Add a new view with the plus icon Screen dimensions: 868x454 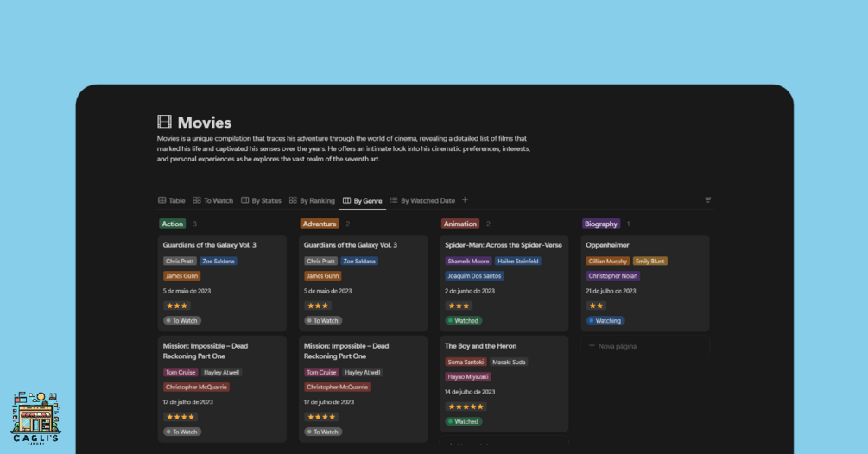(465, 200)
